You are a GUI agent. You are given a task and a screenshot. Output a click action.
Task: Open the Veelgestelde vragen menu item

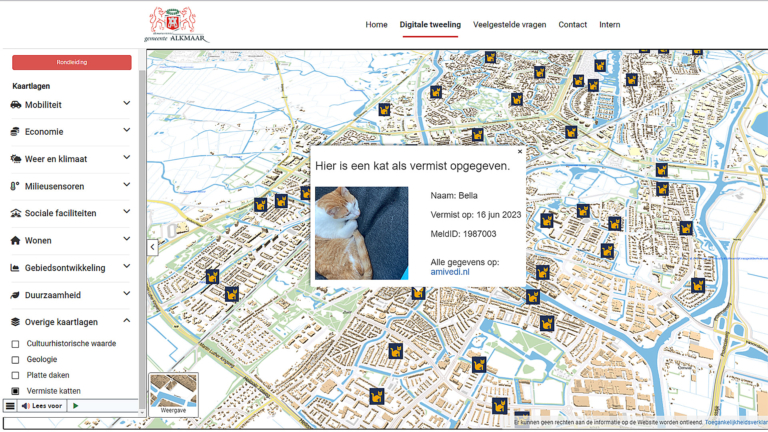509,25
